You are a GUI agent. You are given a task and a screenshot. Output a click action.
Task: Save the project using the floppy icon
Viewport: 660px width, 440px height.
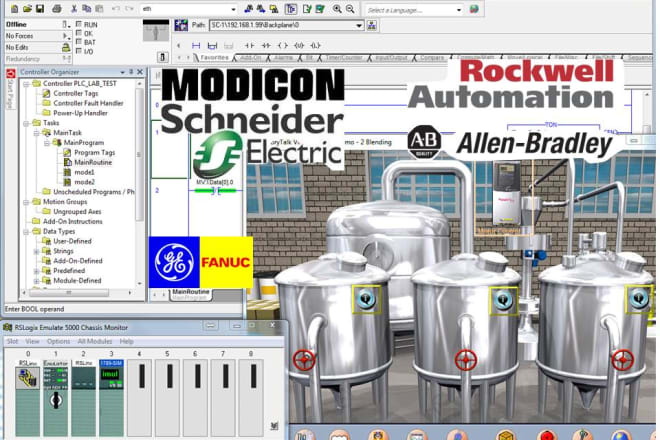click(40, 8)
